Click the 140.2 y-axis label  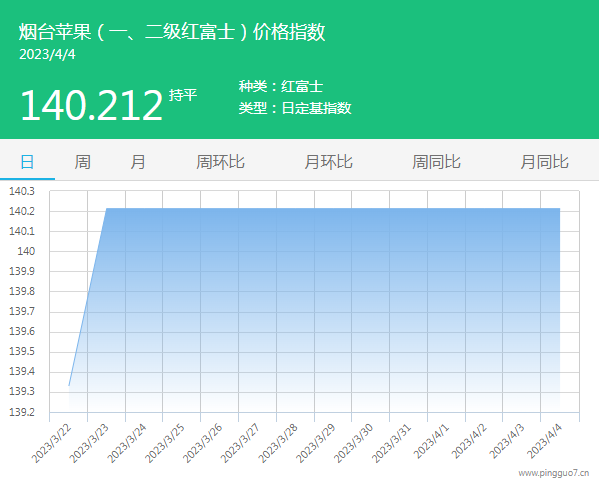coord(22,211)
